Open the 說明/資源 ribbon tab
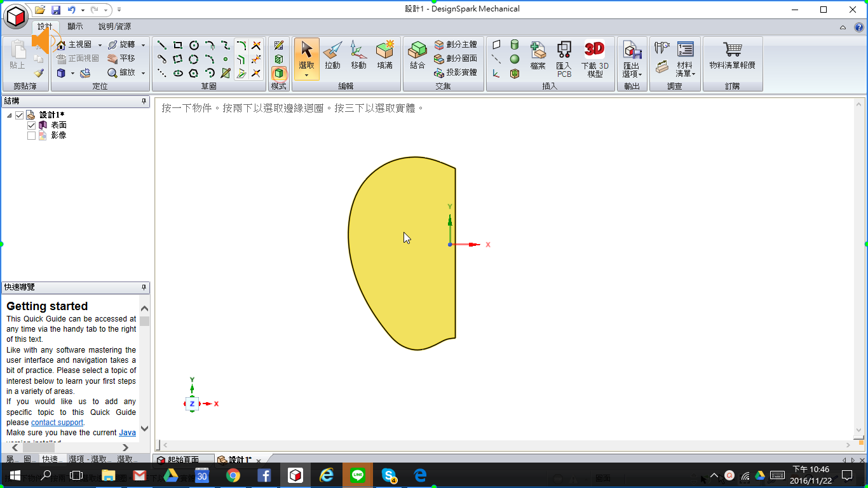This screenshot has width=868, height=488. tap(114, 27)
